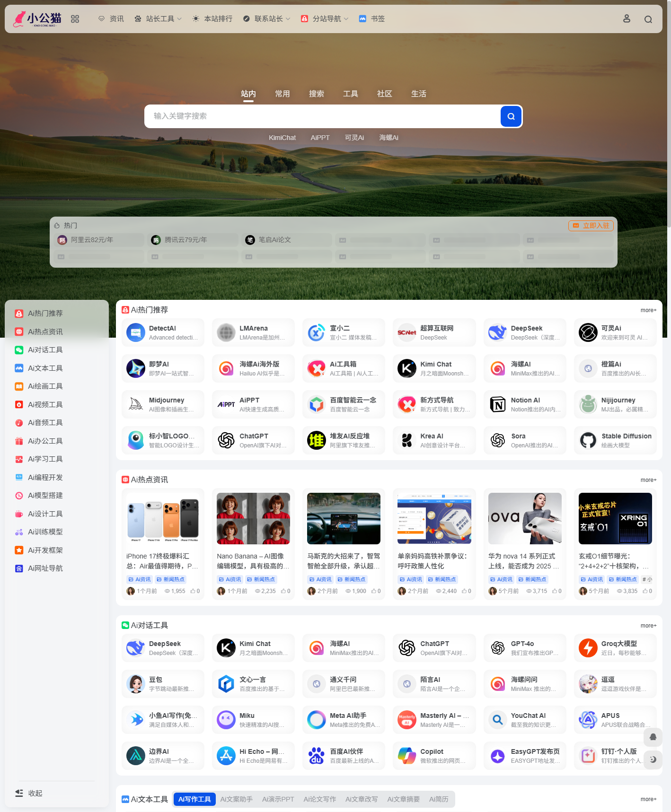671x812 pixels.
Task: Switch to the 工具 search tab
Action: point(350,94)
